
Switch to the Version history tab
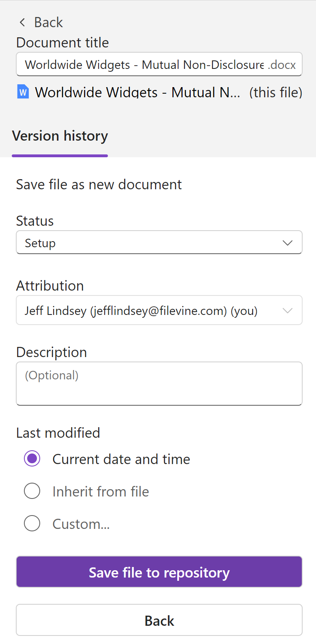pos(60,136)
